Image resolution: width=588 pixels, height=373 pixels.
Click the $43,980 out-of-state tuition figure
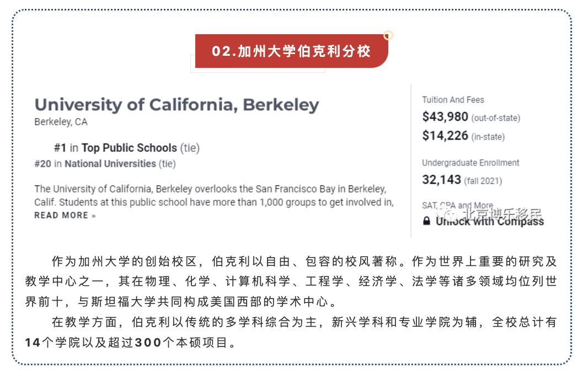pyautogui.click(x=445, y=117)
